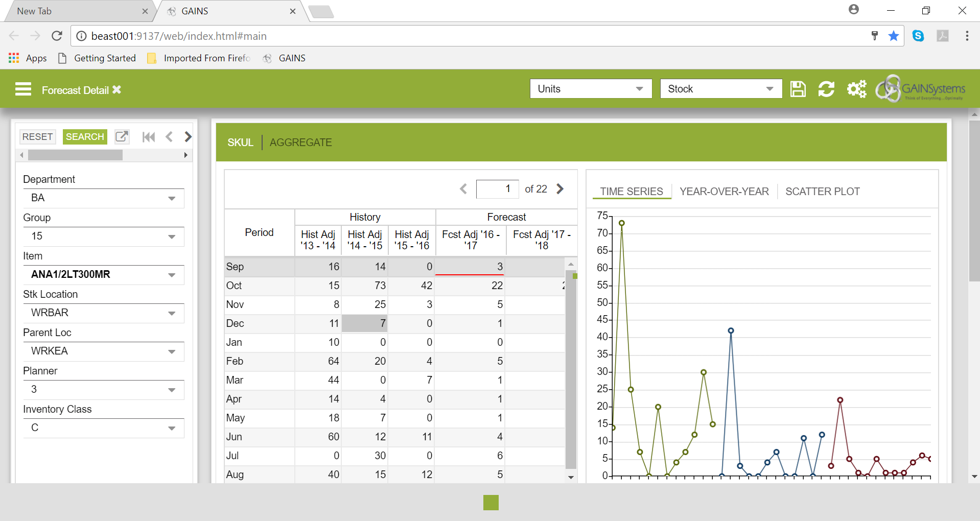Open the hamburger navigation menu
Image resolution: width=980 pixels, height=521 pixels.
(x=24, y=89)
